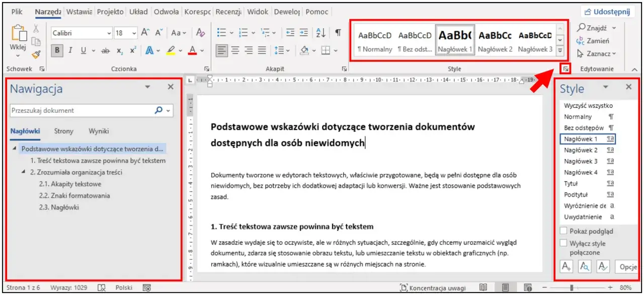
Task: Open the Style pane launcher icon
Action: pyautogui.click(x=566, y=68)
